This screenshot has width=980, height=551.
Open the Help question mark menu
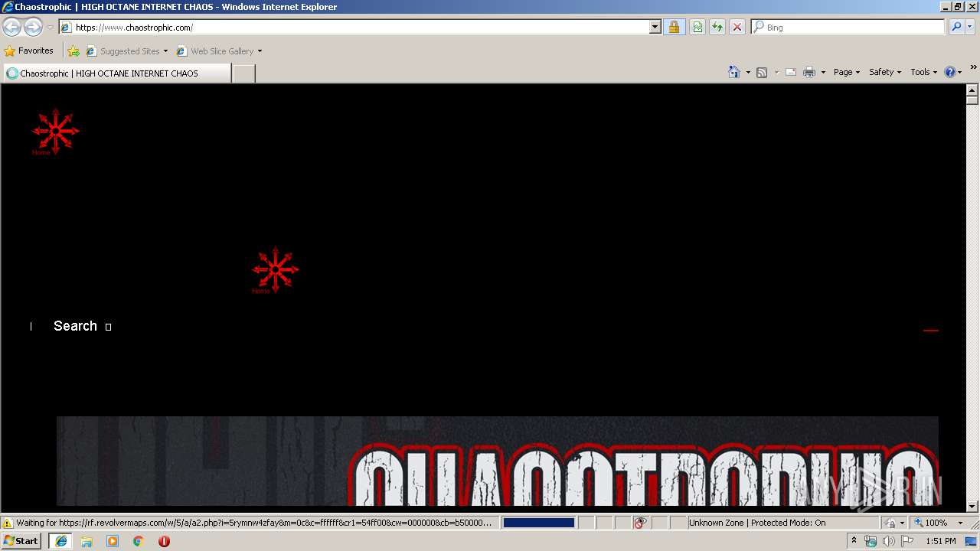pos(953,72)
